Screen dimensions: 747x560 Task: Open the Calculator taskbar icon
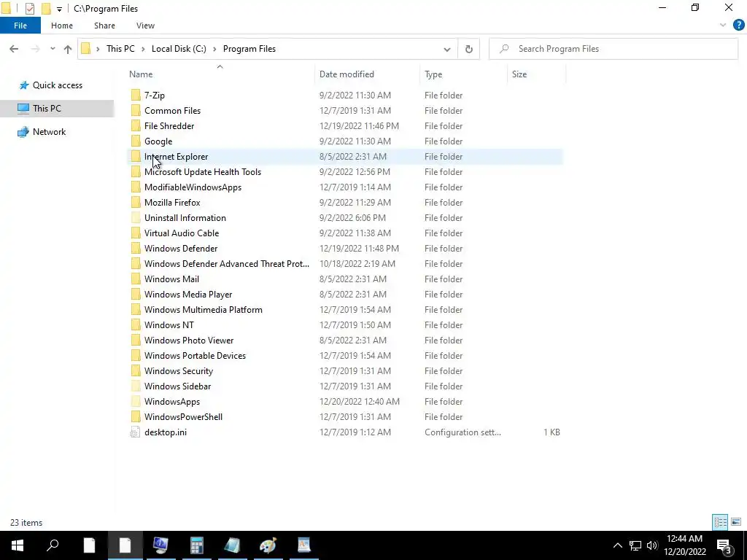[x=196, y=545]
